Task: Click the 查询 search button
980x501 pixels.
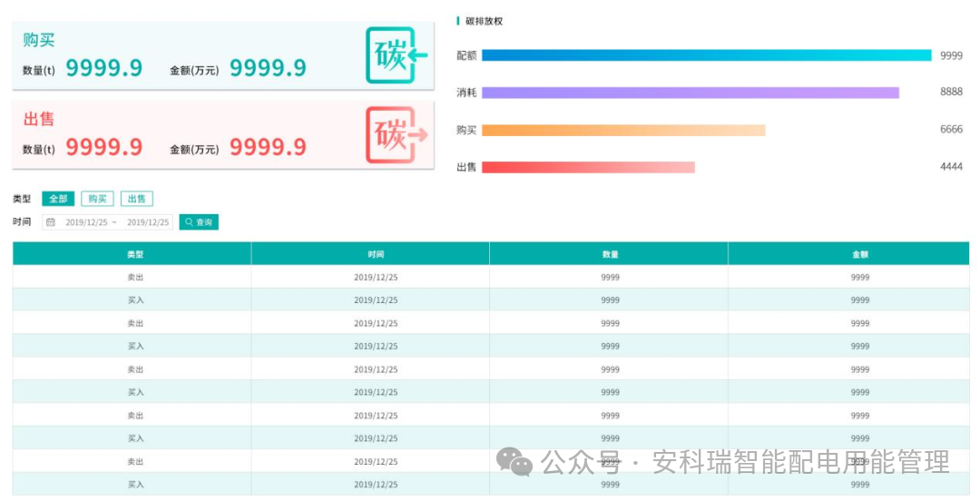Action: coord(199,222)
